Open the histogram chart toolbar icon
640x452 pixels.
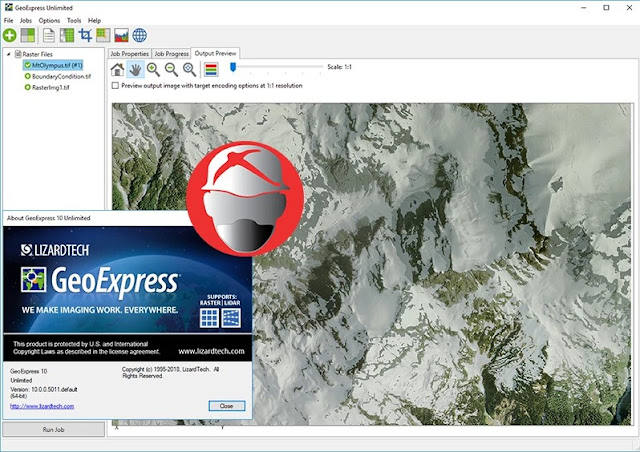click(122, 36)
